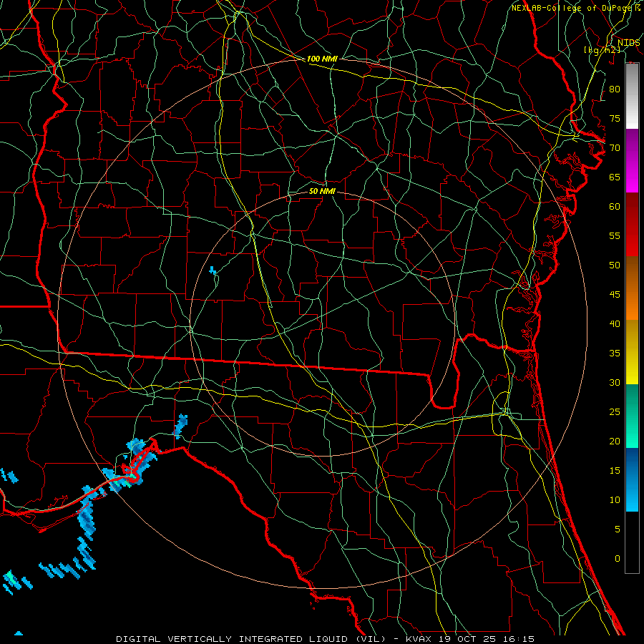Select the blue segment of the color scale
The image size is (644, 644).
pos(632,479)
